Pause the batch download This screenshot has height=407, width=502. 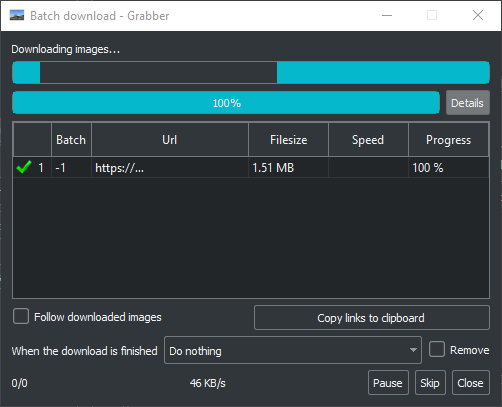[x=388, y=383]
